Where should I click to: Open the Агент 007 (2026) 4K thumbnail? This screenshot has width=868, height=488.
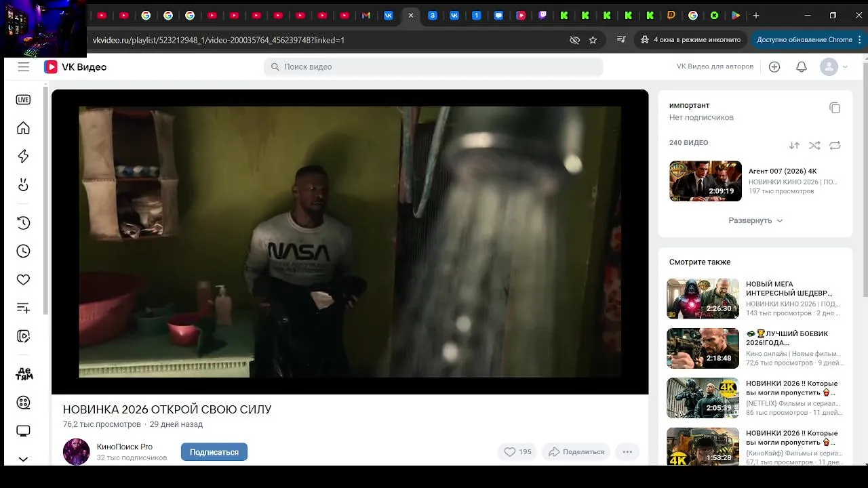705,181
